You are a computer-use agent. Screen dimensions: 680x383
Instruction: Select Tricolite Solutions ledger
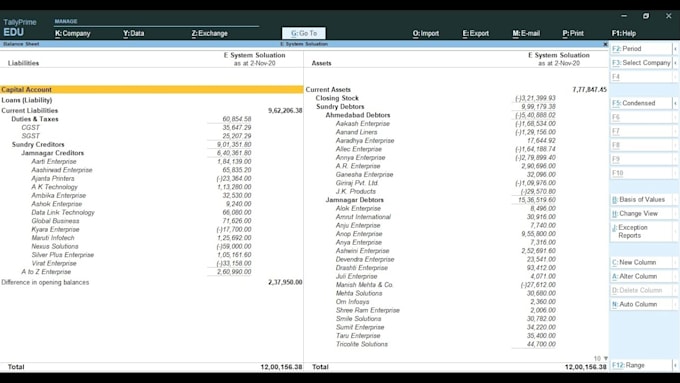(362, 344)
